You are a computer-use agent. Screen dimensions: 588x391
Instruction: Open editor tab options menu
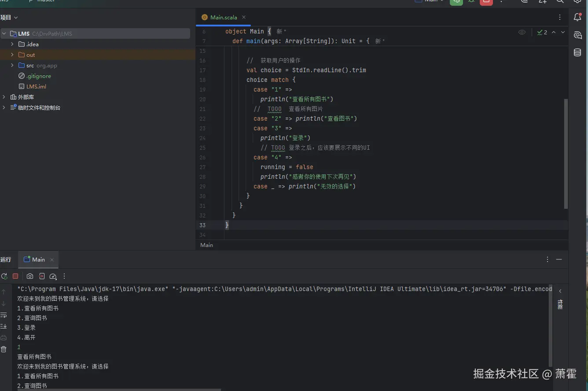(560, 17)
